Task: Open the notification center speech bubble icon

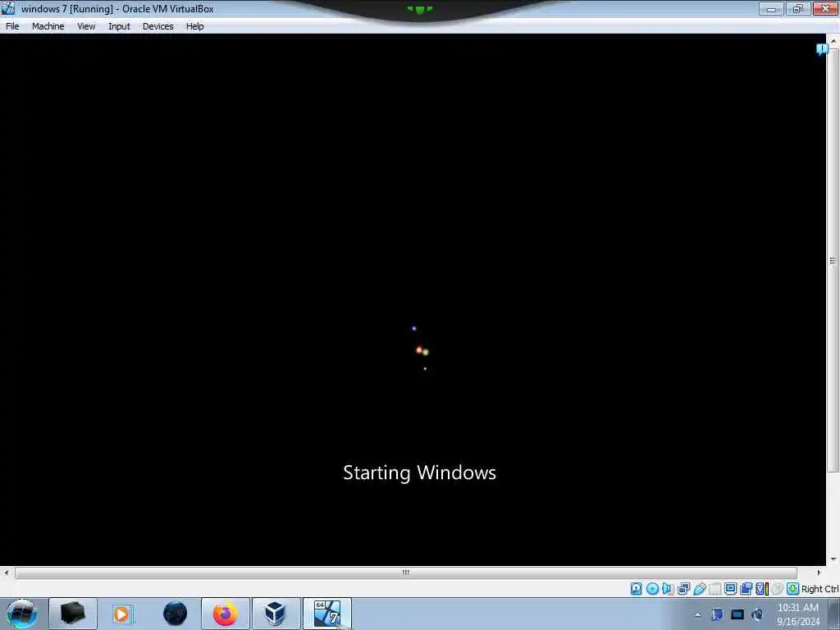Action: click(x=822, y=50)
